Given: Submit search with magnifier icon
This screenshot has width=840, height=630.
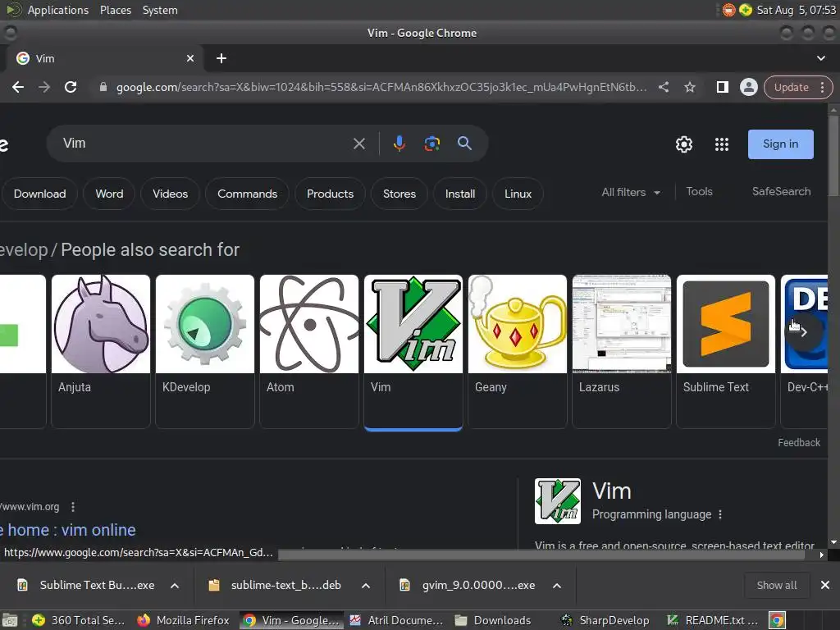Looking at the screenshot, I should [x=464, y=144].
